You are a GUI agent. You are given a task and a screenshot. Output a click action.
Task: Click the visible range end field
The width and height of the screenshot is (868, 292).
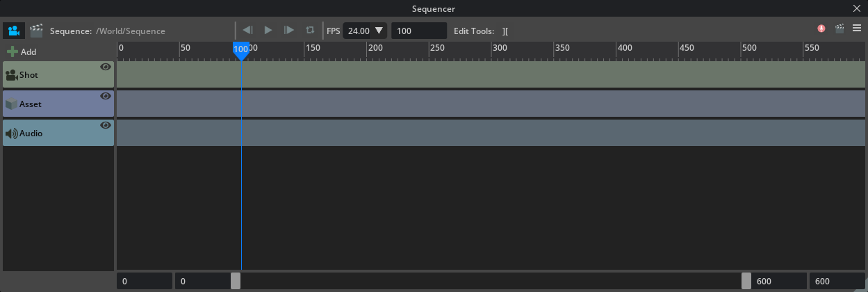pos(779,281)
